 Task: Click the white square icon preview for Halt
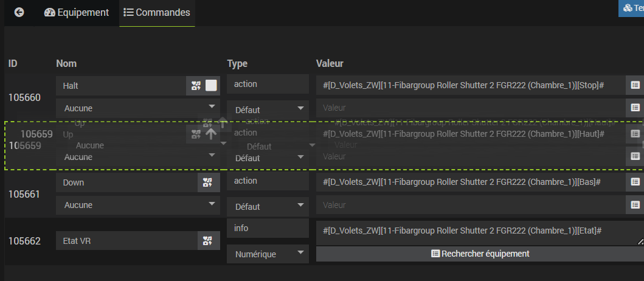point(211,85)
